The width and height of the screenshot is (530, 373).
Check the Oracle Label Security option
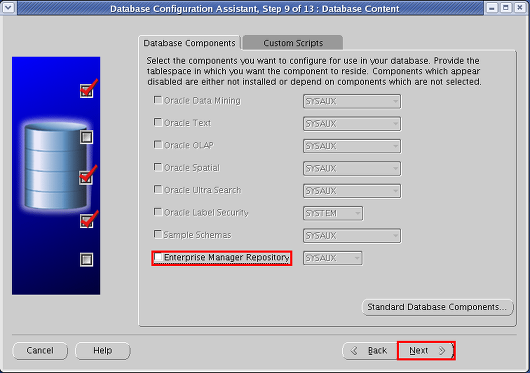(158, 212)
